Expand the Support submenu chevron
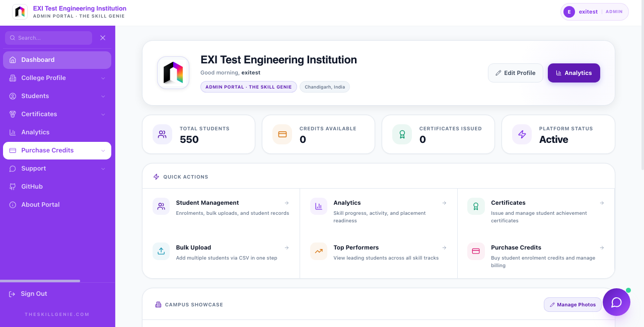Screen dimensions: 644x327 point(103,169)
